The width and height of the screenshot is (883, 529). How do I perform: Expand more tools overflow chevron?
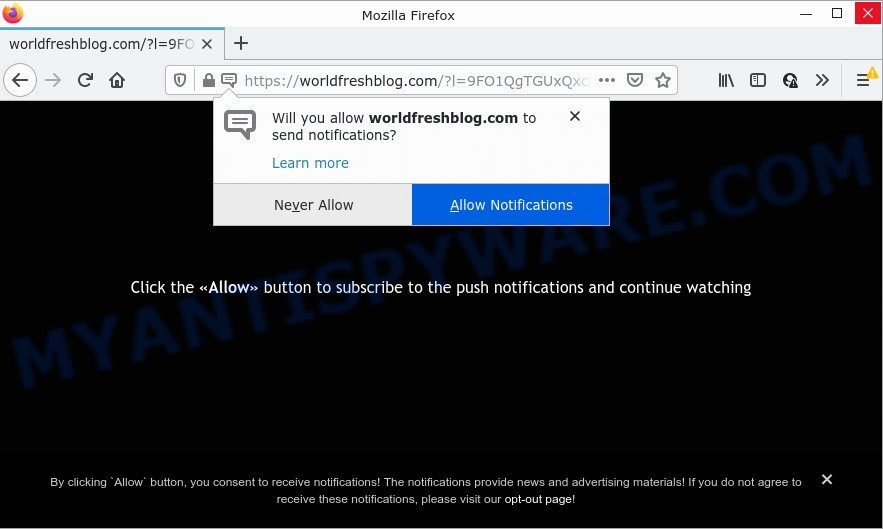pos(822,81)
